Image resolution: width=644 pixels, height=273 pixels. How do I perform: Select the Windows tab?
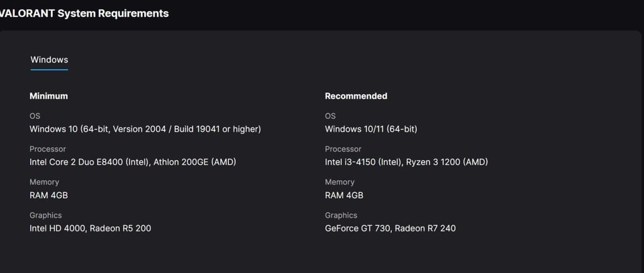click(49, 60)
